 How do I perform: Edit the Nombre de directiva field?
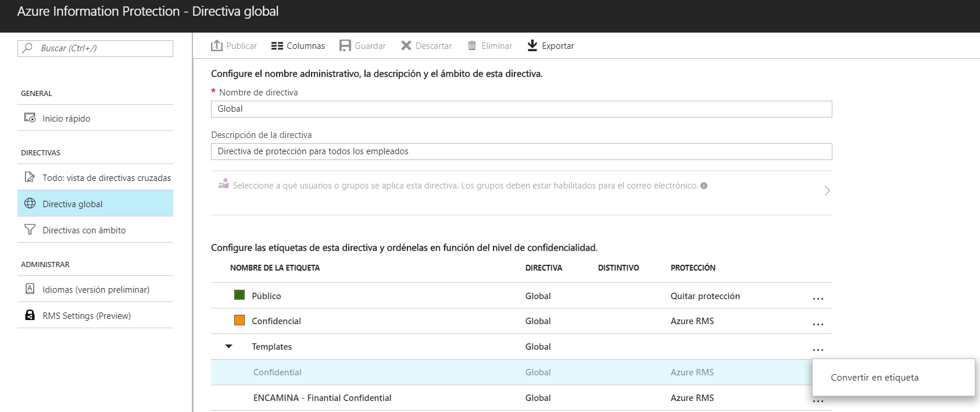tap(521, 109)
